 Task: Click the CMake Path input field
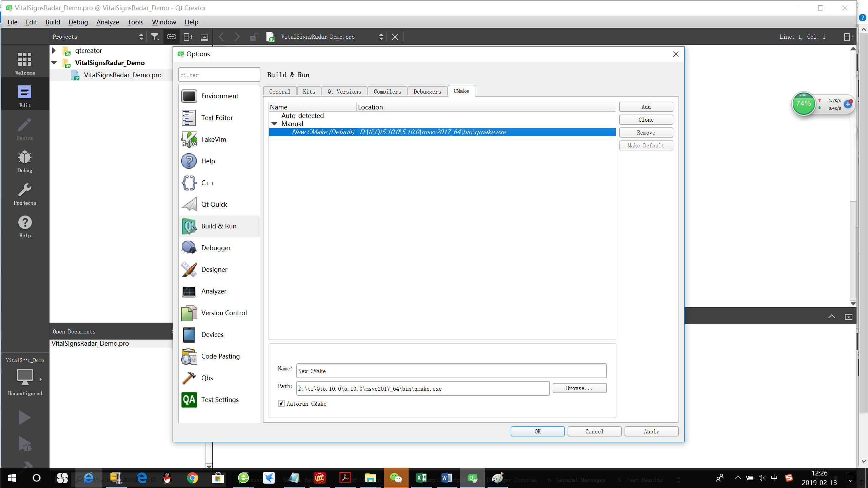[x=423, y=388]
